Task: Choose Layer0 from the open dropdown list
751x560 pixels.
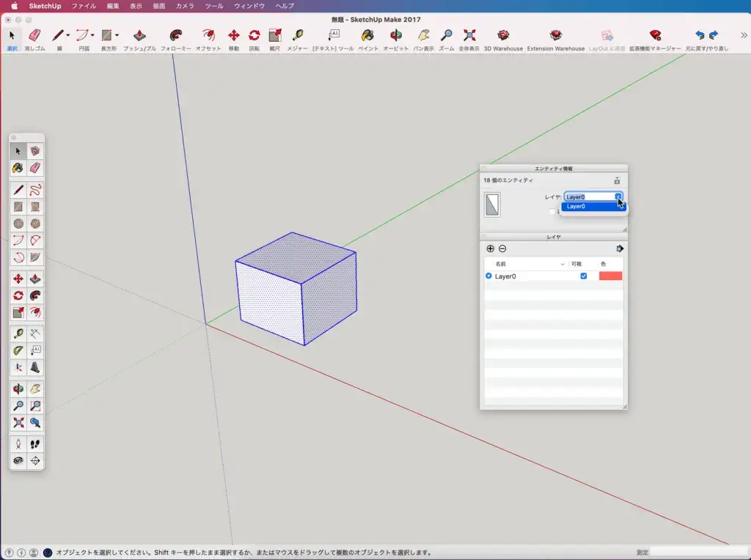Action: pos(593,206)
